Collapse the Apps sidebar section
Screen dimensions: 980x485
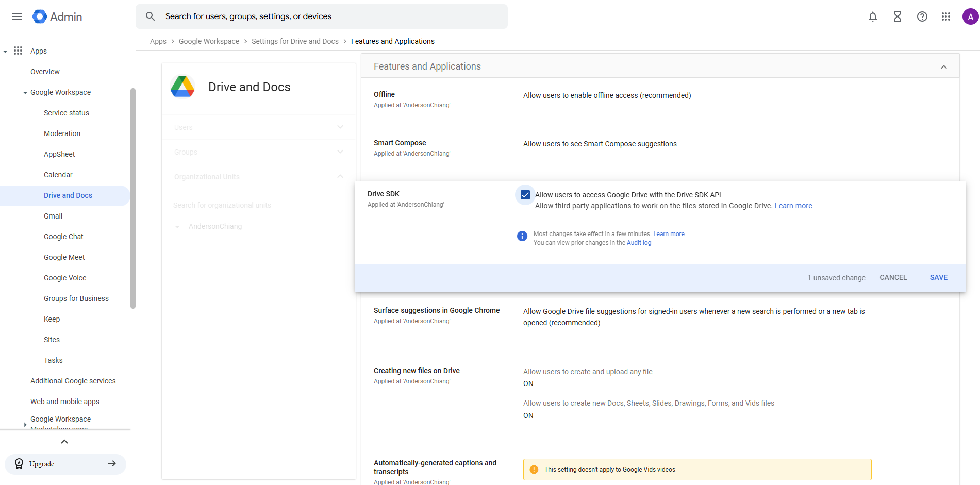point(5,51)
